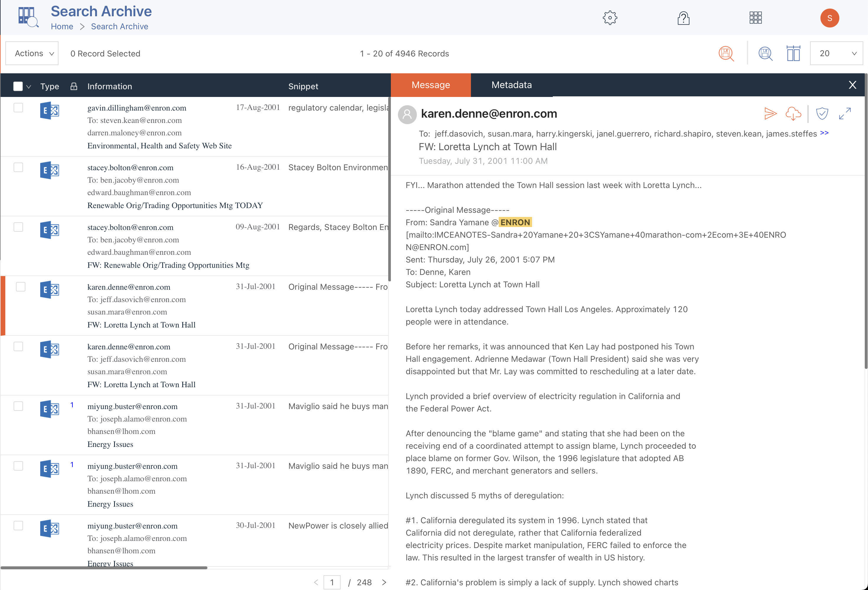The width and height of the screenshot is (868, 590).
Task: Open the Actions dropdown
Action: [x=32, y=54]
